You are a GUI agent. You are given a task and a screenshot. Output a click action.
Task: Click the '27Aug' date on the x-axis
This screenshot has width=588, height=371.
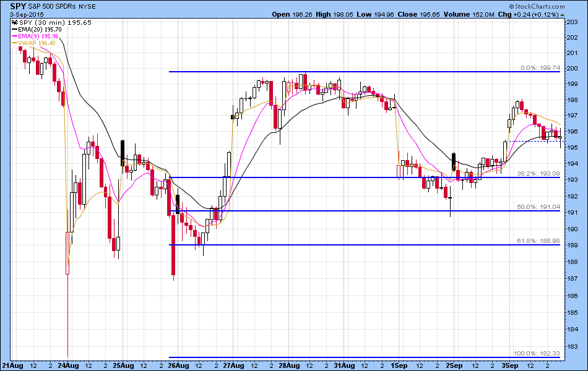click(233, 365)
